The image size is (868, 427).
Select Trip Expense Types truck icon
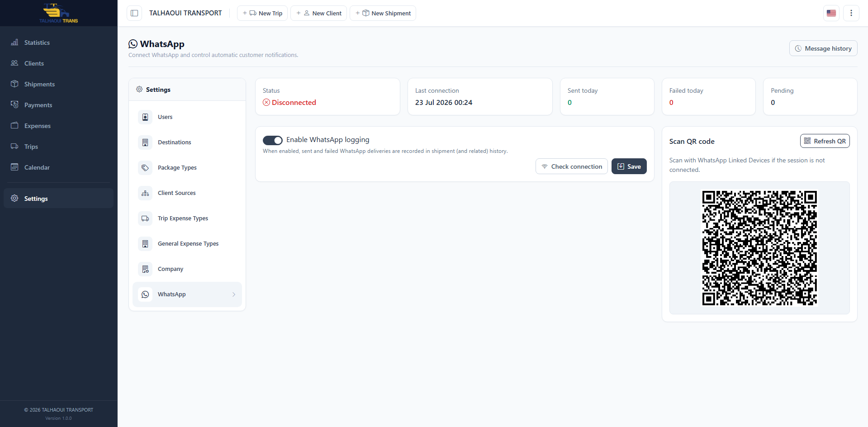145,218
